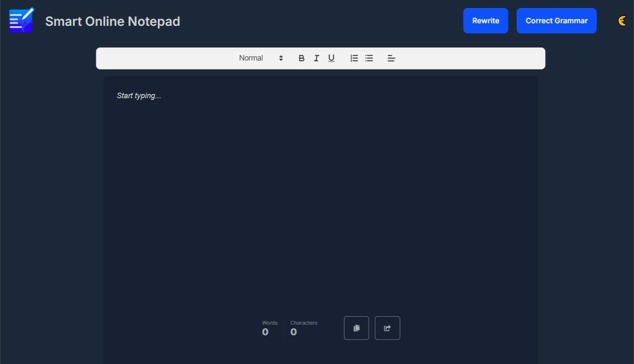Open the text alignment option
634x364 pixels.
tap(391, 58)
